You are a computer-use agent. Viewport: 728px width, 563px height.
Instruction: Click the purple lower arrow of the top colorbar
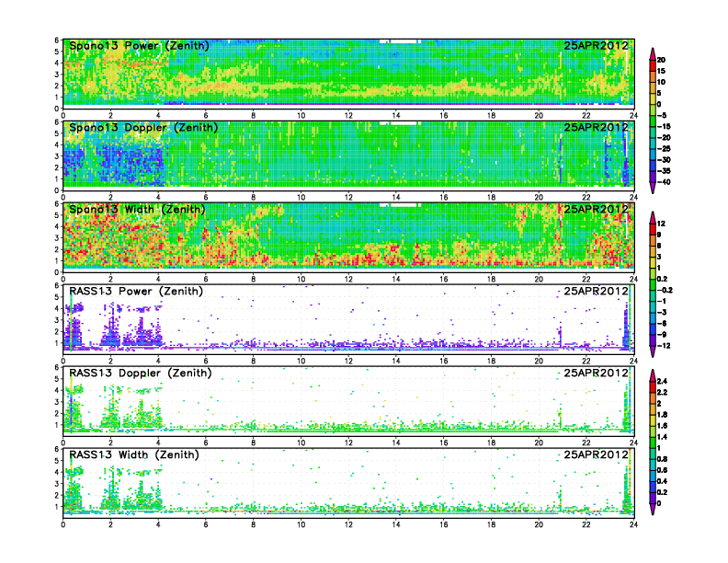653,187
